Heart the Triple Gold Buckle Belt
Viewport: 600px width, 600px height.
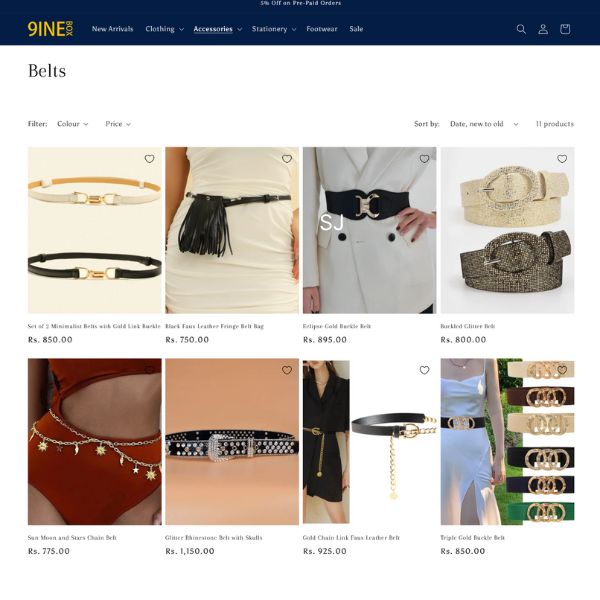coord(562,370)
